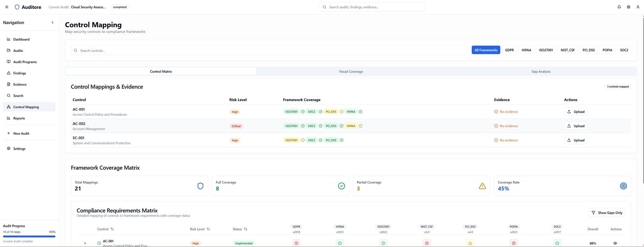Click the Full Coverage checkmark icon
The image size is (644, 247).
click(x=341, y=186)
